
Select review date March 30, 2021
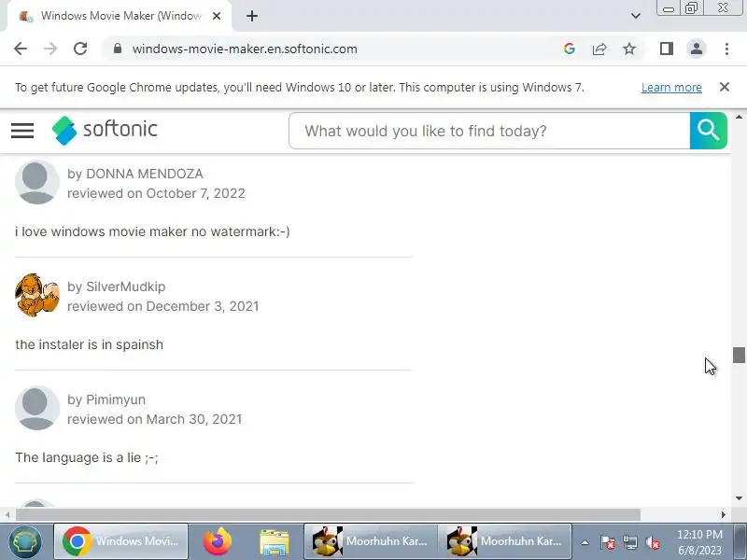[194, 419]
